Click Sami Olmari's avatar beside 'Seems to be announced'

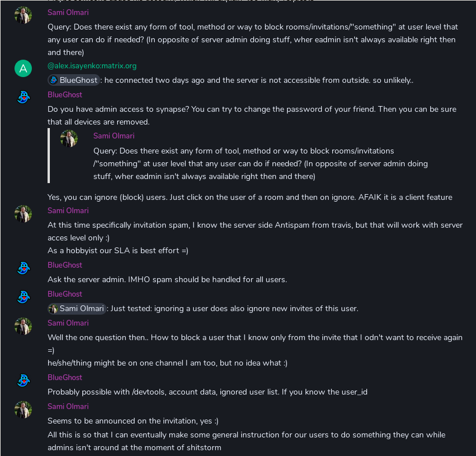tap(23, 410)
